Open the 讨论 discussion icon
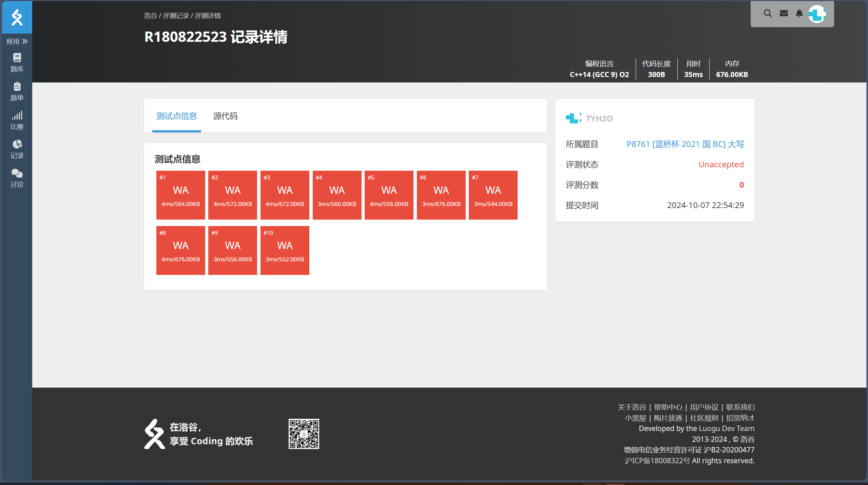868x485 pixels. 17,178
